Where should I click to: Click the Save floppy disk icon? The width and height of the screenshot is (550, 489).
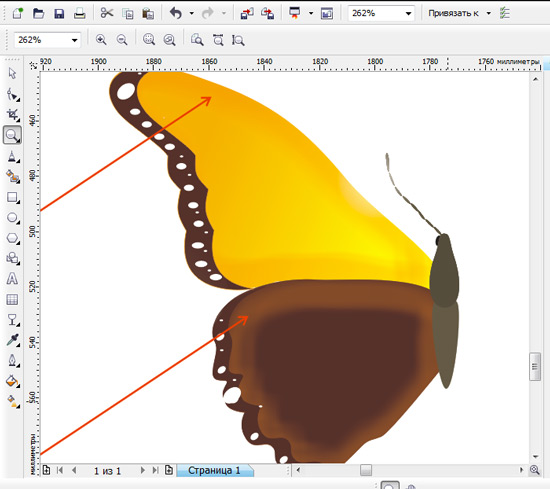(59, 13)
